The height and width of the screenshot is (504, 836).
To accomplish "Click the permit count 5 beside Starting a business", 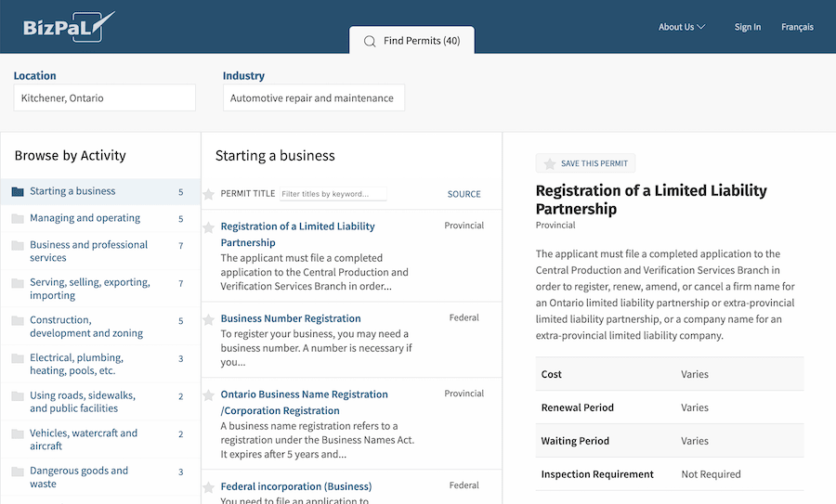I will click(x=181, y=192).
